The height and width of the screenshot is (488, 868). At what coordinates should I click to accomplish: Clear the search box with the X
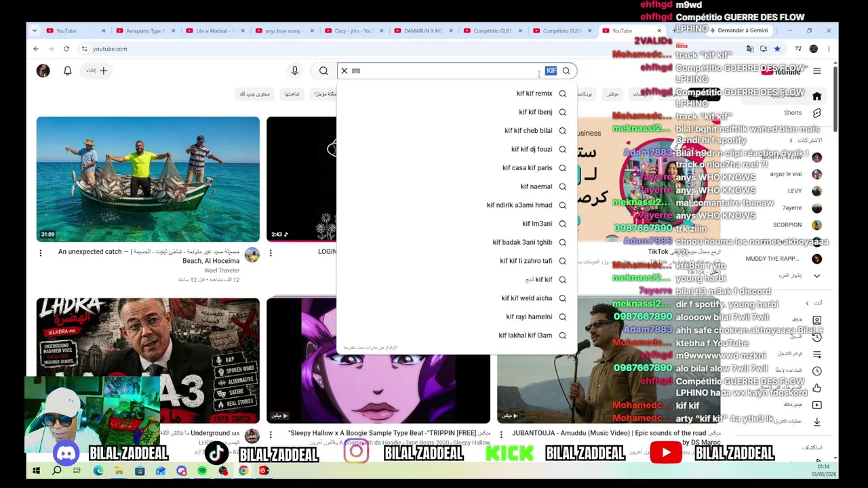344,70
